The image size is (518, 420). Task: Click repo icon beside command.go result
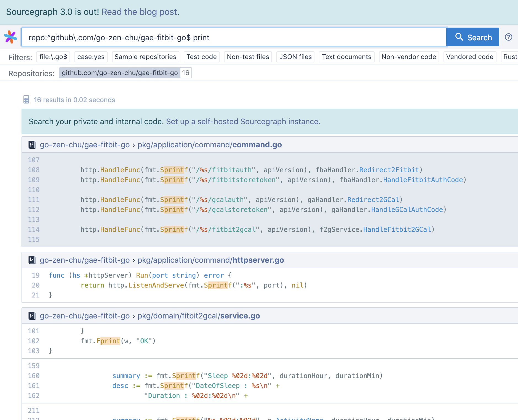tap(32, 145)
